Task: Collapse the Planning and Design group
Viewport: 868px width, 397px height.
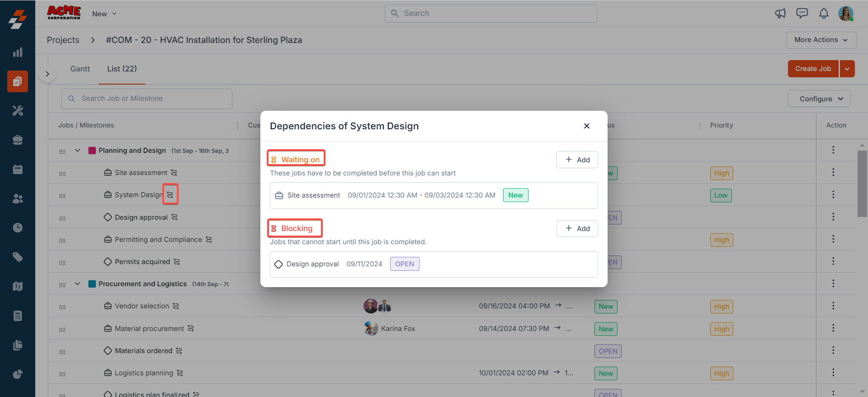Action: pyautogui.click(x=77, y=151)
